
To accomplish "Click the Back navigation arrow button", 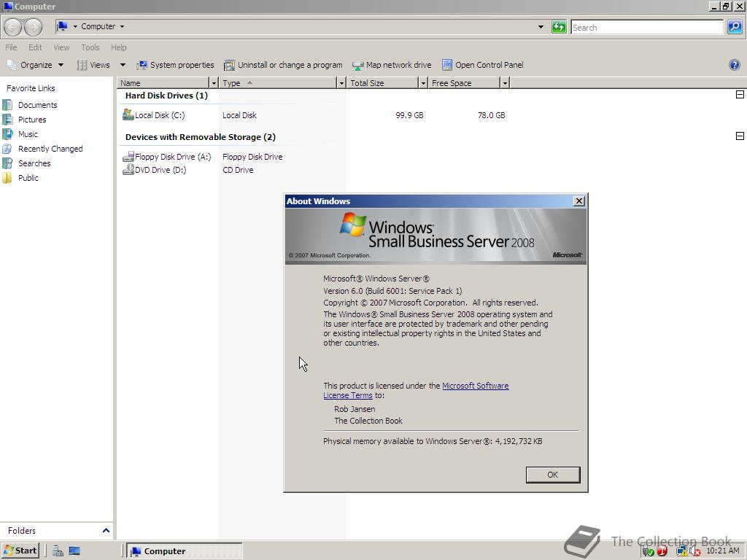I will pos(13,27).
